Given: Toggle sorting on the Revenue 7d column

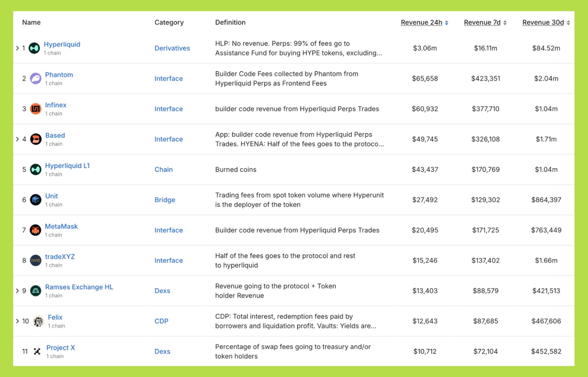Looking at the screenshot, I should pyautogui.click(x=485, y=22).
